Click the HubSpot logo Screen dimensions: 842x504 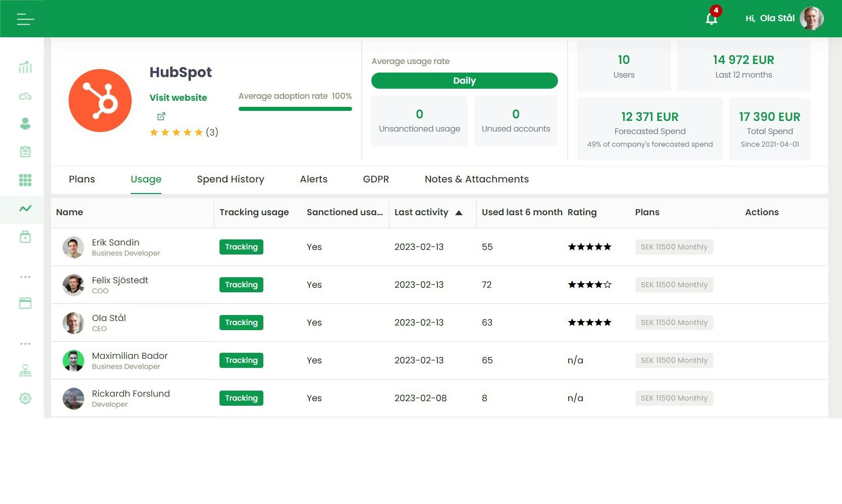(x=100, y=100)
